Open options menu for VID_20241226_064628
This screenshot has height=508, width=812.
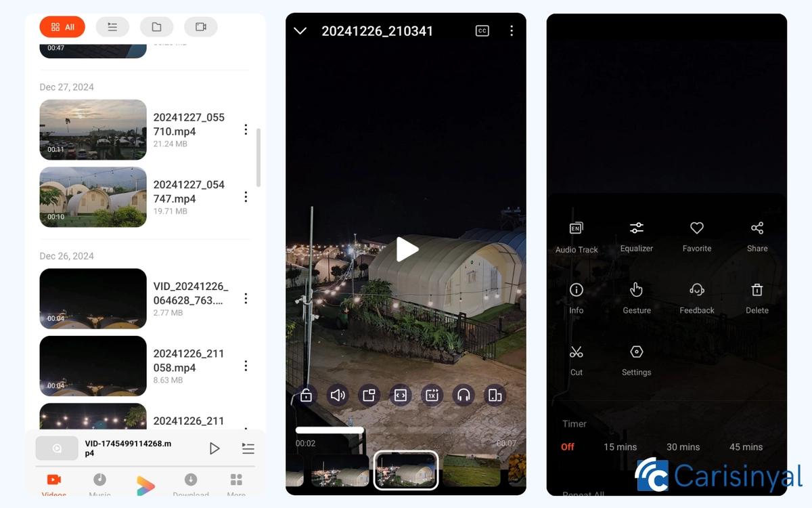pos(246,299)
